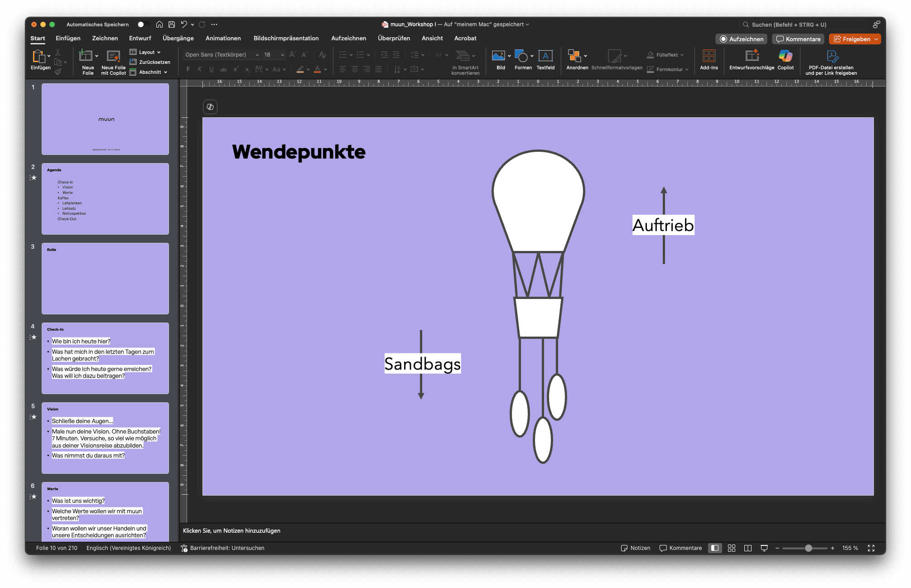
Task: Click the Aufzeichnen record button
Action: (x=741, y=39)
